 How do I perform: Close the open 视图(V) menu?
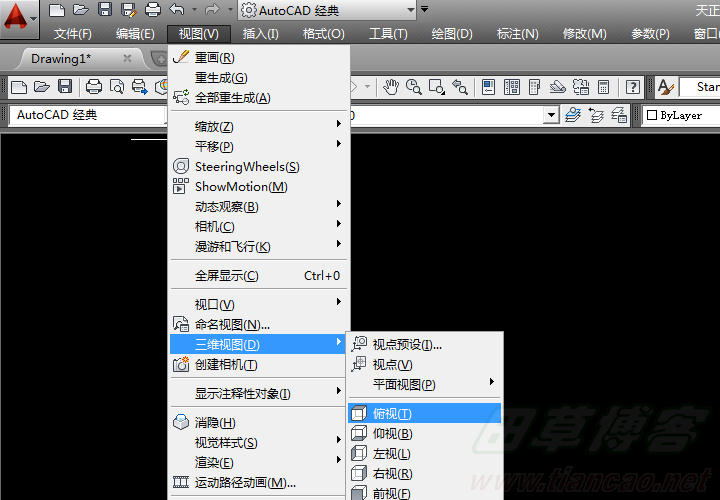click(x=198, y=34)
